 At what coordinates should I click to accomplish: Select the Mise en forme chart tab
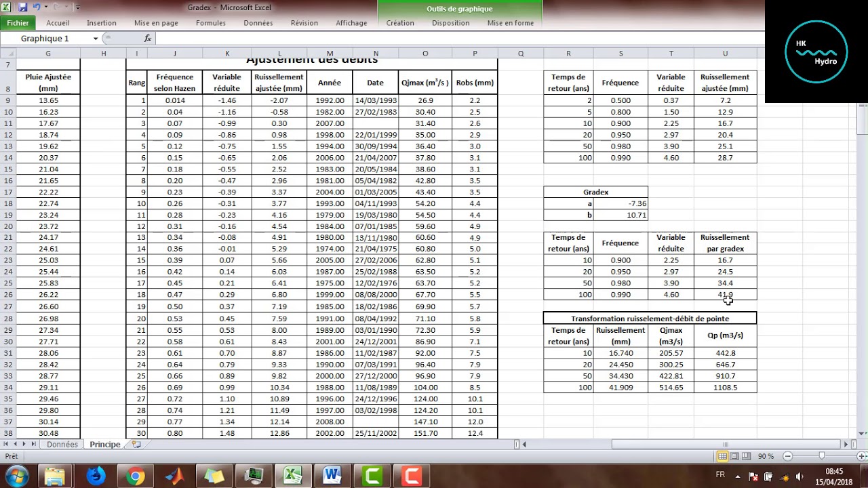coord(511,23)
